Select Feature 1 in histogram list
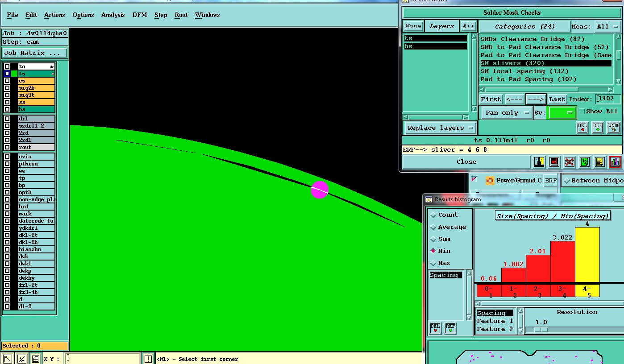This screenshot has height=364, width=624. coord(495,321)
